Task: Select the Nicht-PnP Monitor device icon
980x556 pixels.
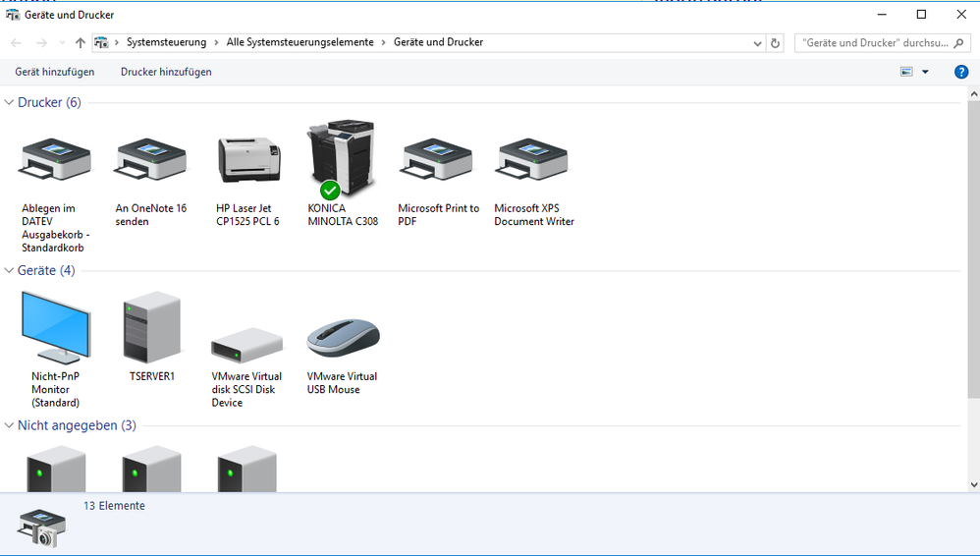Action: point(56,327)
